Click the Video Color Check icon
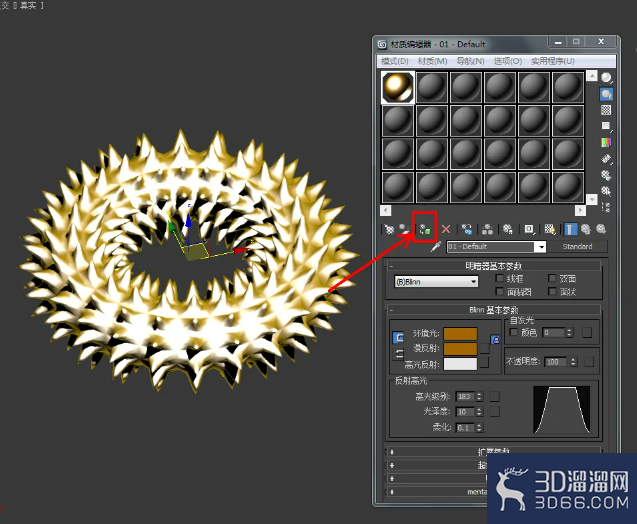Screen dimensions: 637x524 pos(606,142)
